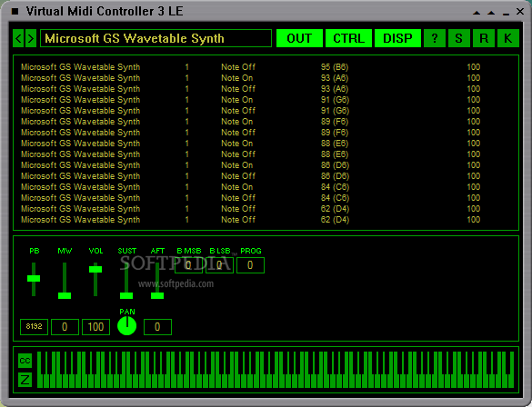Image resolution: width=532 pixels, height=407 pixels.
Task: Select next MIDI device with right arrow
Action: [x=31, y=38]
